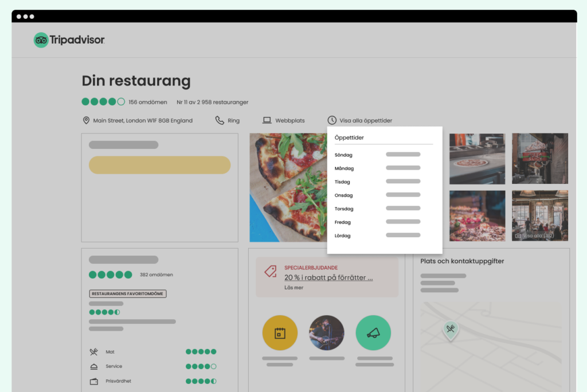
Task: Click the fork and knife Mat icon
Action: click(93, 351)
